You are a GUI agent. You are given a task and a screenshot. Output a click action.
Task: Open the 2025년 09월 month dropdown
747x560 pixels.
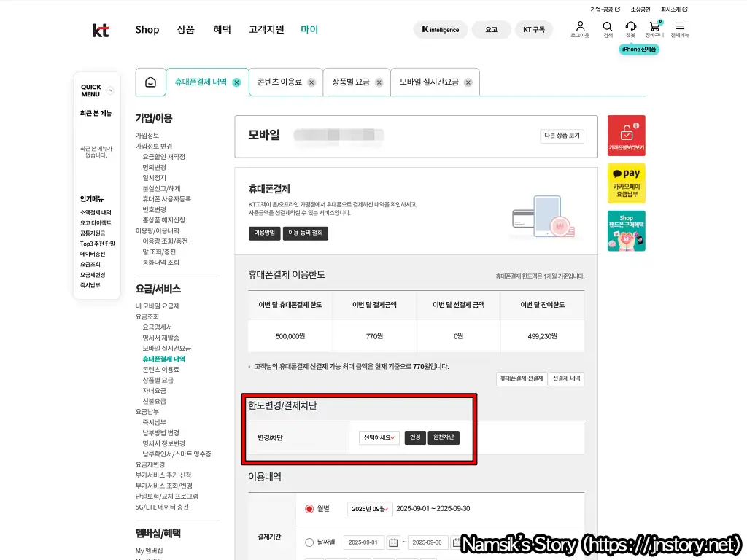[369, 509]
